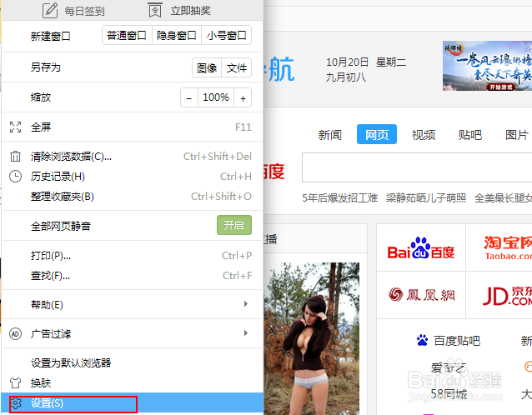Expand the 帮助(E) submenu arrow

[x=246, y=304]
